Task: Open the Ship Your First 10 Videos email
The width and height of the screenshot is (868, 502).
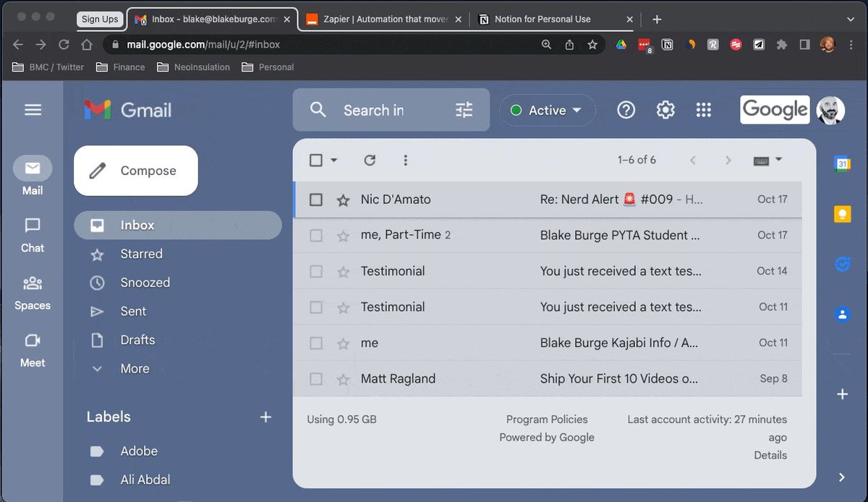Action: click(548, 378)
